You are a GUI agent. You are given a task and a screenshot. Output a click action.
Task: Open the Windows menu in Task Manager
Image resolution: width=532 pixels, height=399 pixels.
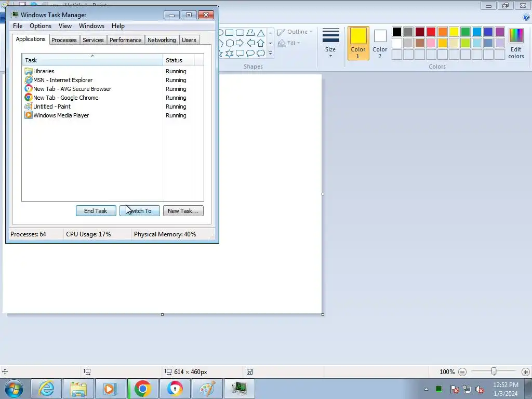tap(91, 26)
